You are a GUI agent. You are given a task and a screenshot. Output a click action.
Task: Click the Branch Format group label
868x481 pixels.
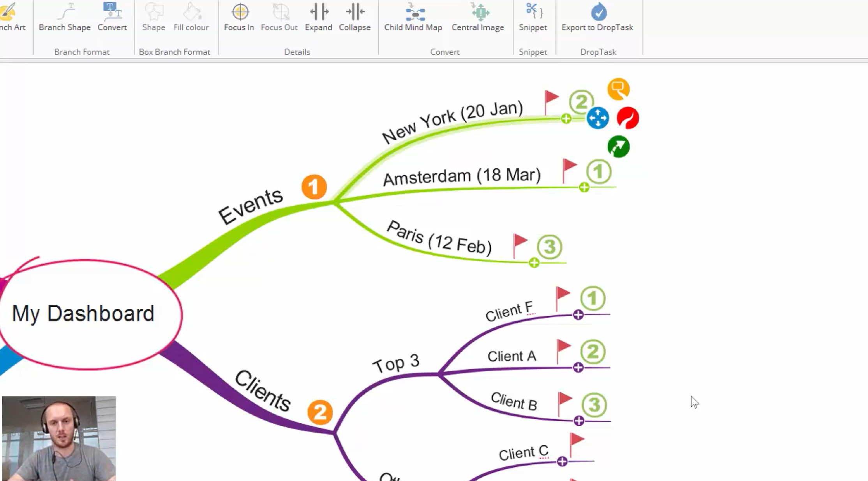point(82,52)
